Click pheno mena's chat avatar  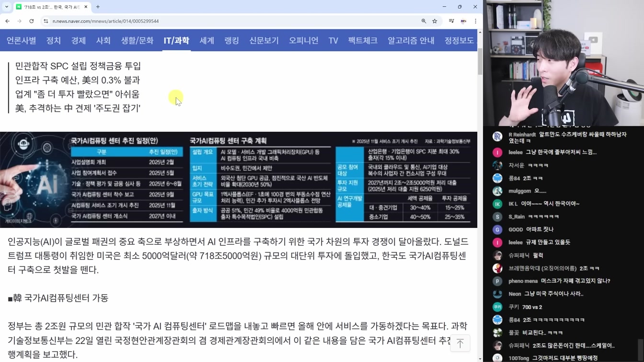pos(497,281)
